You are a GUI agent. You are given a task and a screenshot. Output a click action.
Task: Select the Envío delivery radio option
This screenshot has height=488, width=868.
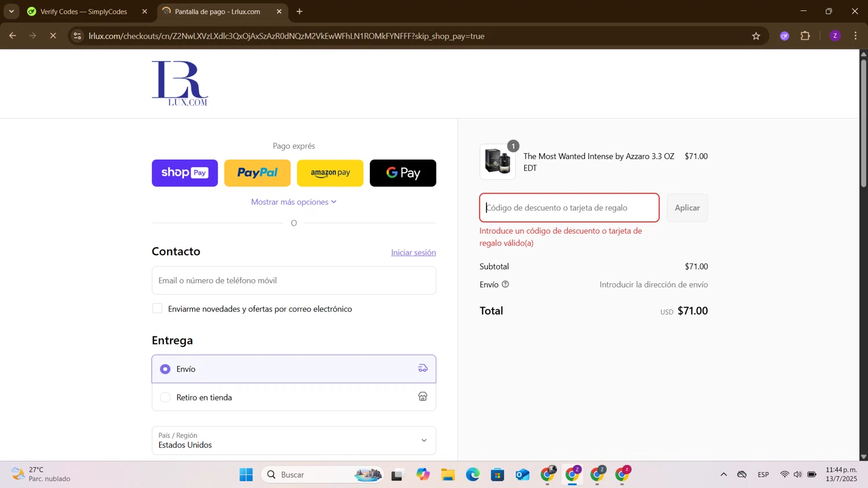click(165, 369)
